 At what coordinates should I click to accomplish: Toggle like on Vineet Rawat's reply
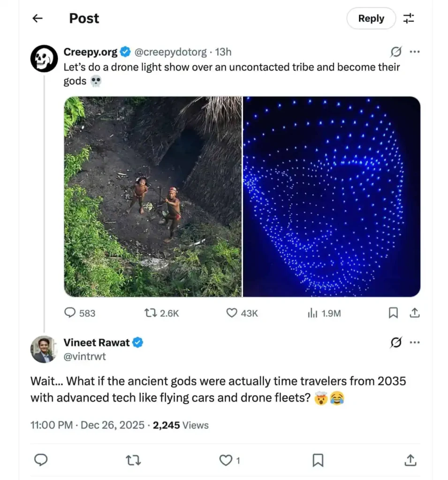226,460
